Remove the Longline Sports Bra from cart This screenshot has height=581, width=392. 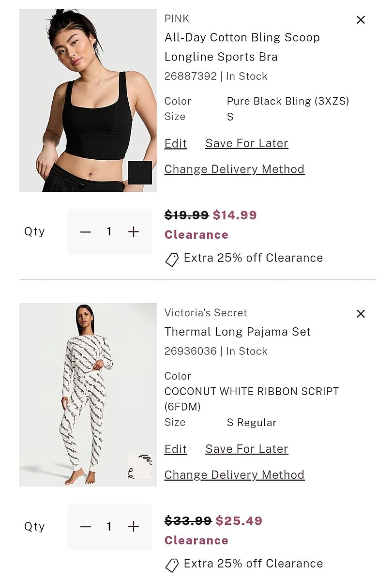361,20
